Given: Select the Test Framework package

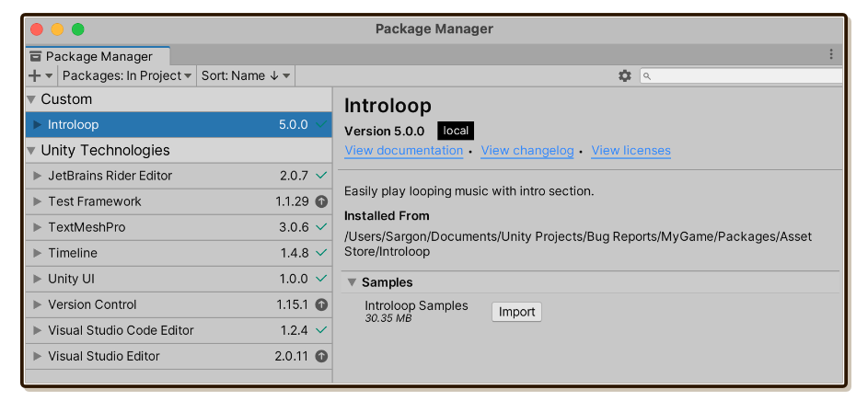Looking at the screenshot, I should point(179,202).
